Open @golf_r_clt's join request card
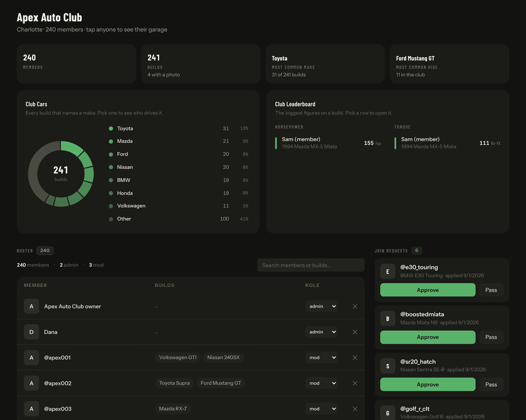The image size is (526, 420). tap(442, 410)
